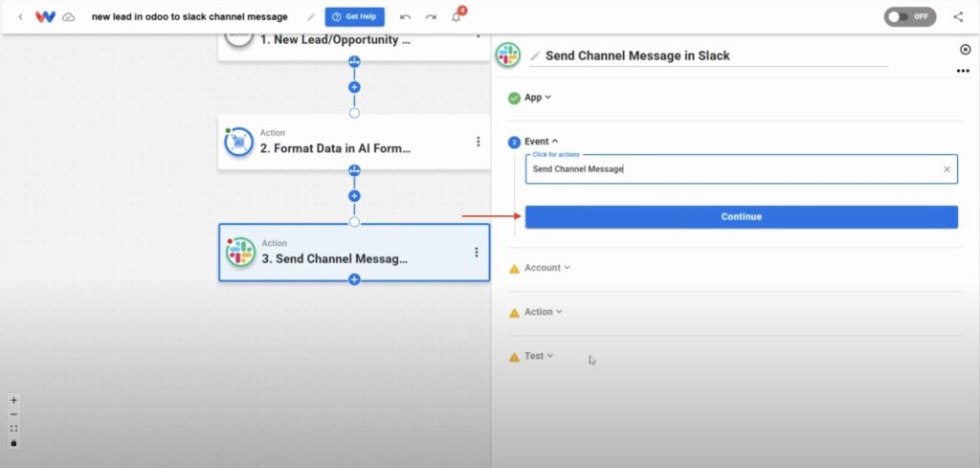Redo the last workflow change
980x468 pixels.
tap(431, 17)
